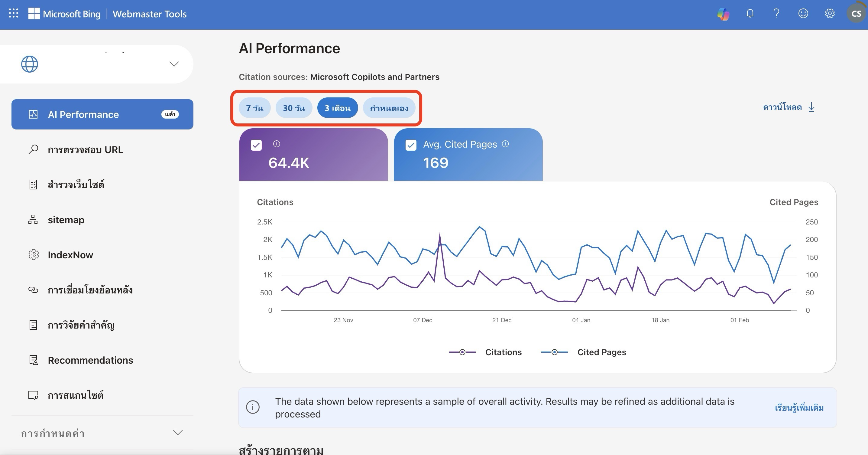Expand the การกำหนดค่า section
This screenshot has width=868, height=455.
178,432
